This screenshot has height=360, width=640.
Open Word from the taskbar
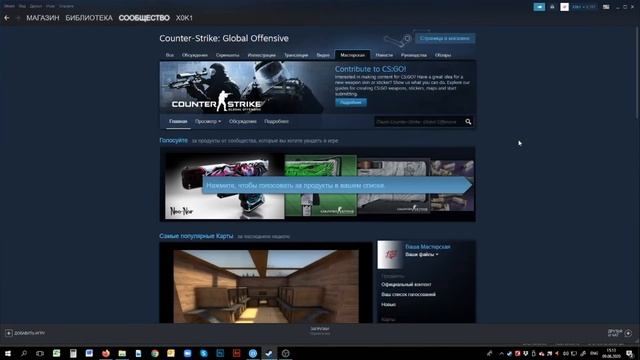[89, 353]
